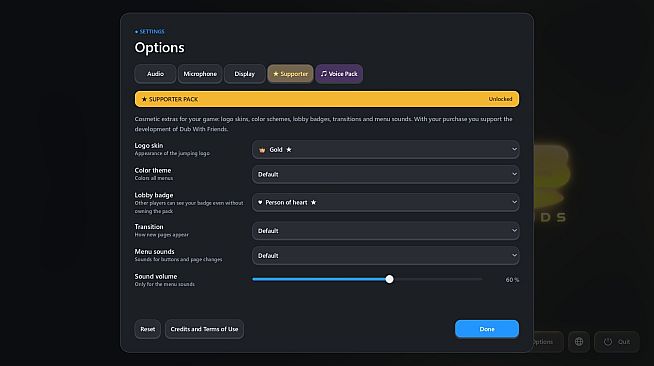Open the Transition dropdown
This screenshot has width=654, height=366.
click(x=385, y=231)
